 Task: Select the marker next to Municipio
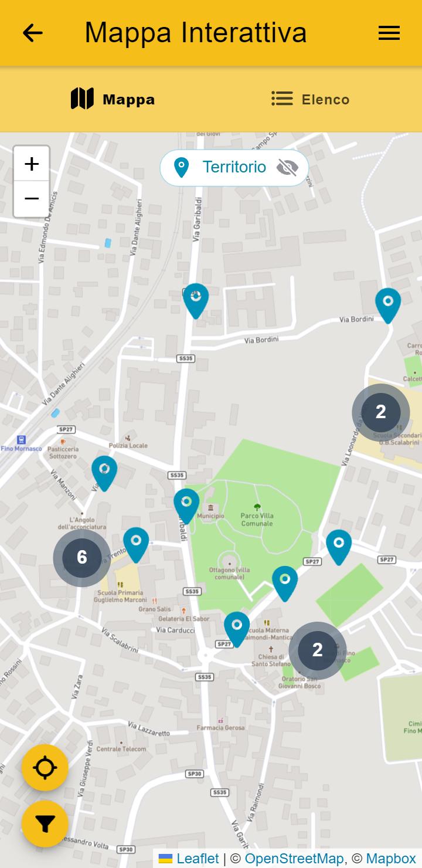click(x=186, y=506)
